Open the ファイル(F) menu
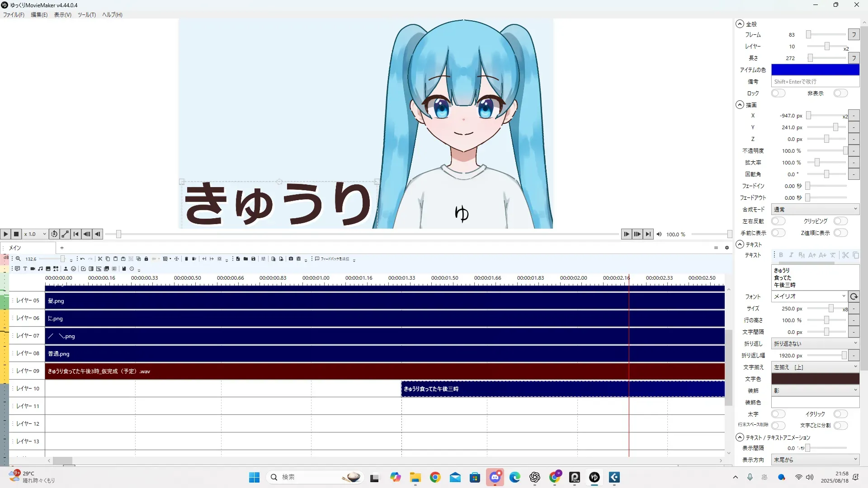Image resolution: width=868 pixels, height=488 pixels. click(14, 14)
